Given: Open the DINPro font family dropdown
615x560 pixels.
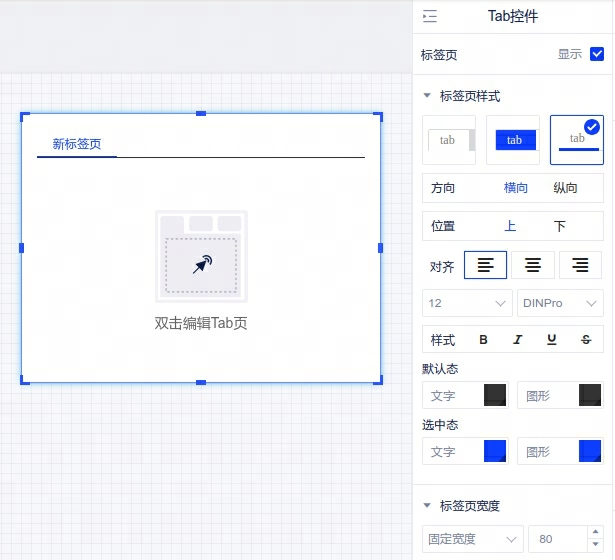Looking at the screenshot, I should 560,303.
